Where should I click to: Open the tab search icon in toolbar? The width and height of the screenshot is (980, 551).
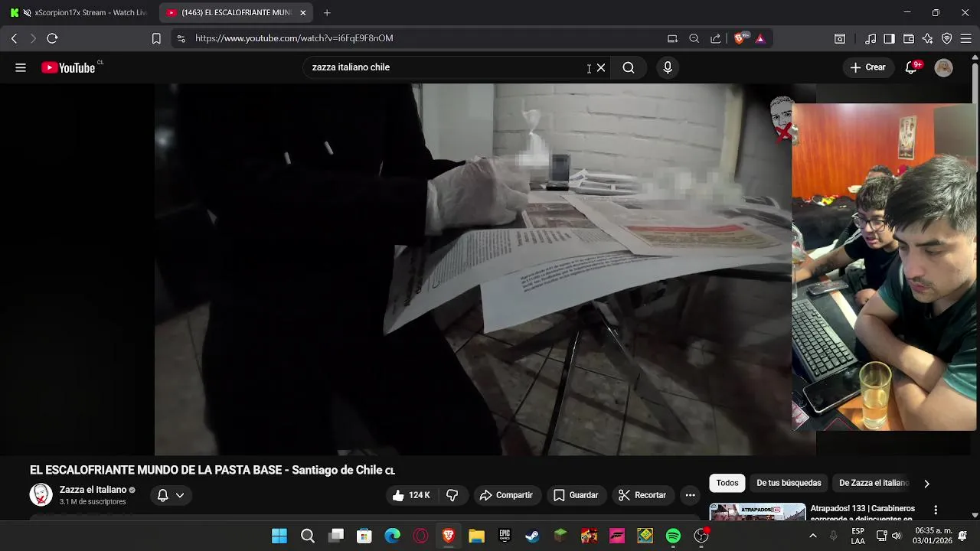(x=840, y=38)
